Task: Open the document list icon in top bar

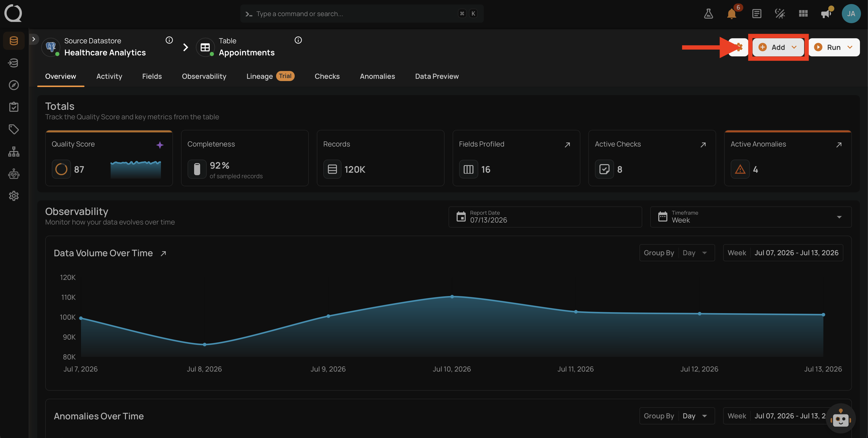Action: (x=756, y=14)
